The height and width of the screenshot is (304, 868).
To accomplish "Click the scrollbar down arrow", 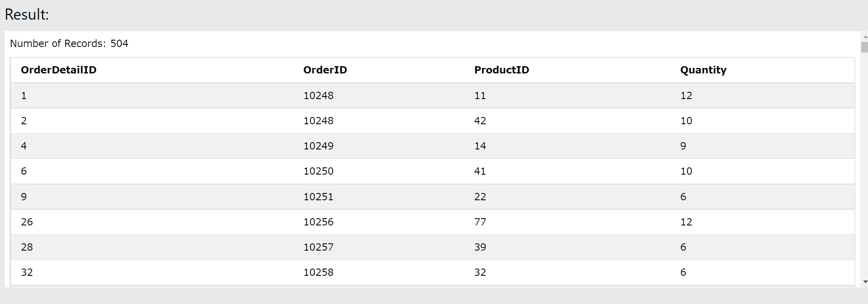I will pos(865,282).
